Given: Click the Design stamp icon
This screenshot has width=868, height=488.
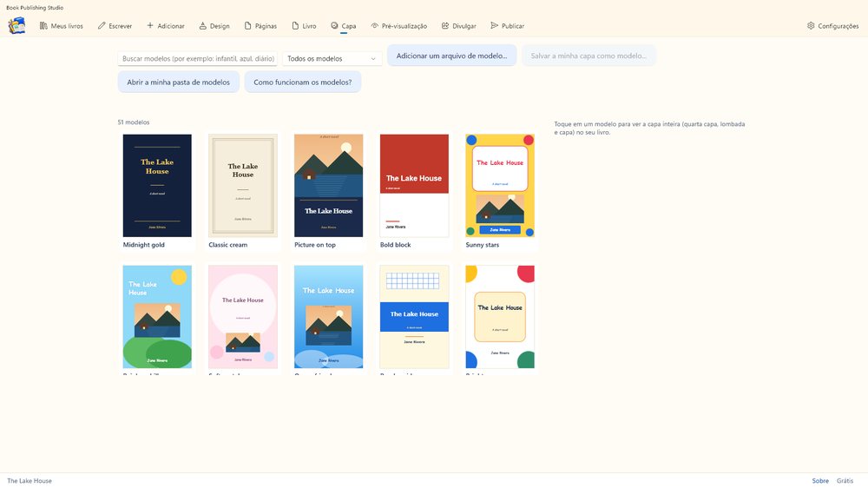Looking at the screenshot, I should [202, 25].
